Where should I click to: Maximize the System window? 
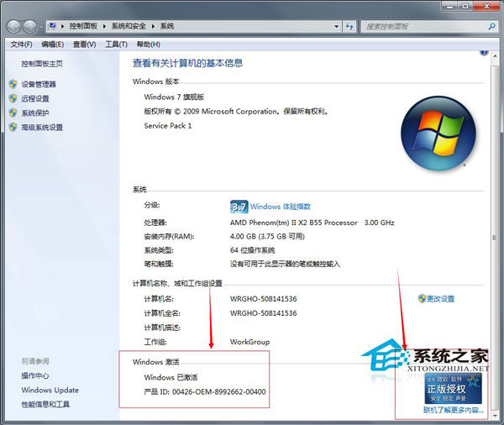point(465,6)
